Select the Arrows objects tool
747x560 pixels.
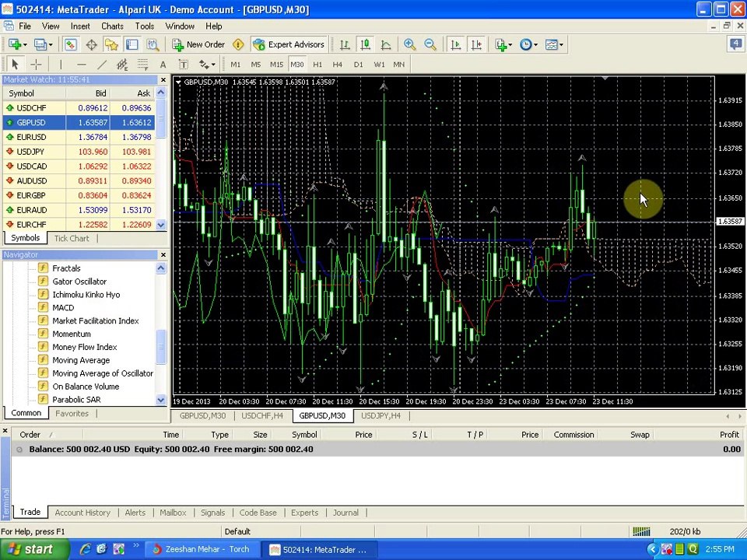click(x=205, y=64)
